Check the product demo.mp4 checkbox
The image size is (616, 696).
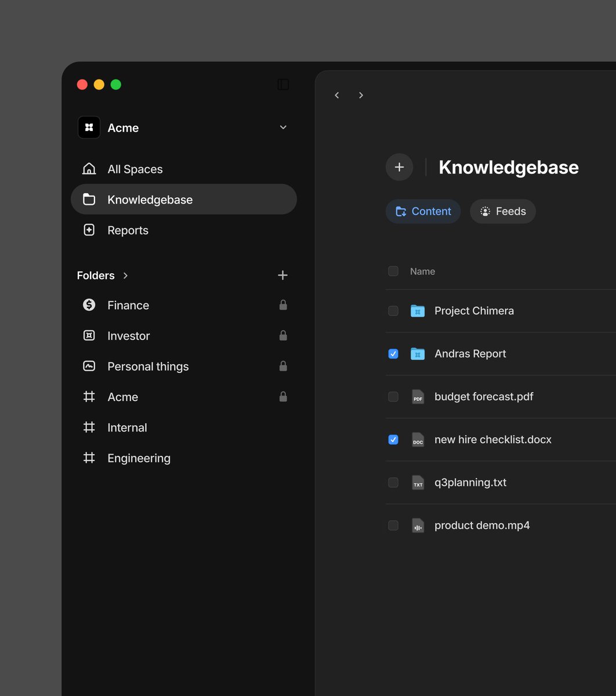point(393,525)
